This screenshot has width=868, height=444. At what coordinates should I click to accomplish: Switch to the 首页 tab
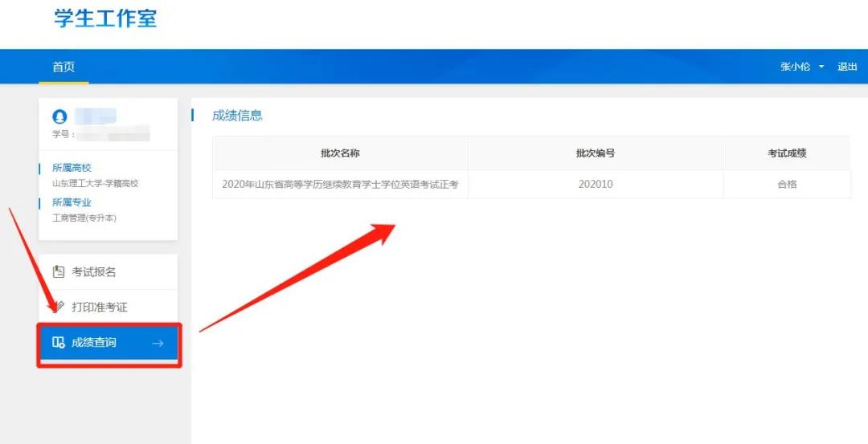pyautogui.click(x=63, y=67)
